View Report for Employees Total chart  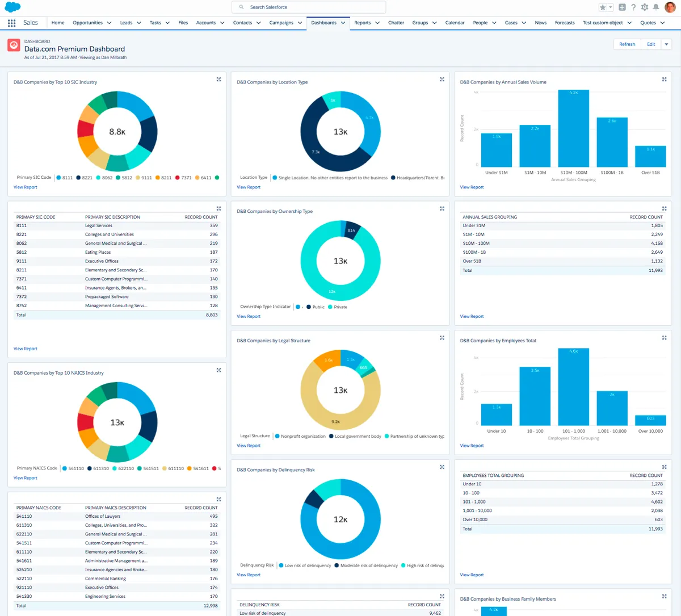[472, 446]
